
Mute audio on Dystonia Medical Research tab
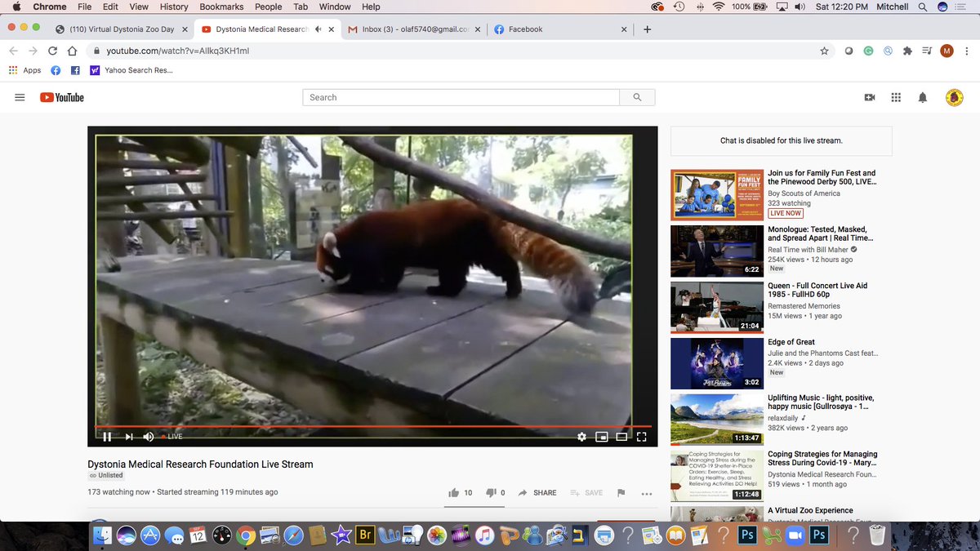(x=318, y=29)
